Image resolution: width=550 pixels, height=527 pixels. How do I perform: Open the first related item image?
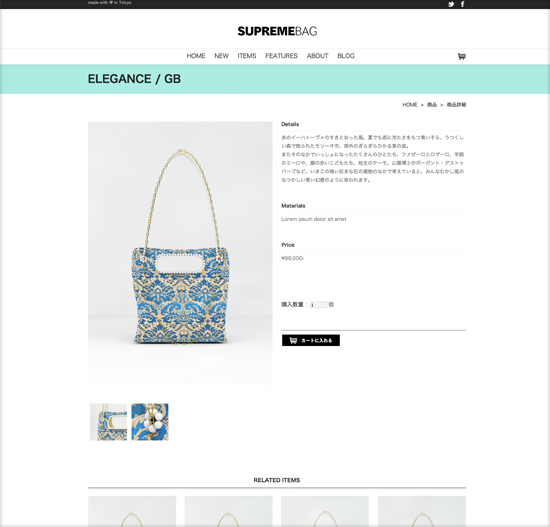pyautogui.click(x=132, y=511)
